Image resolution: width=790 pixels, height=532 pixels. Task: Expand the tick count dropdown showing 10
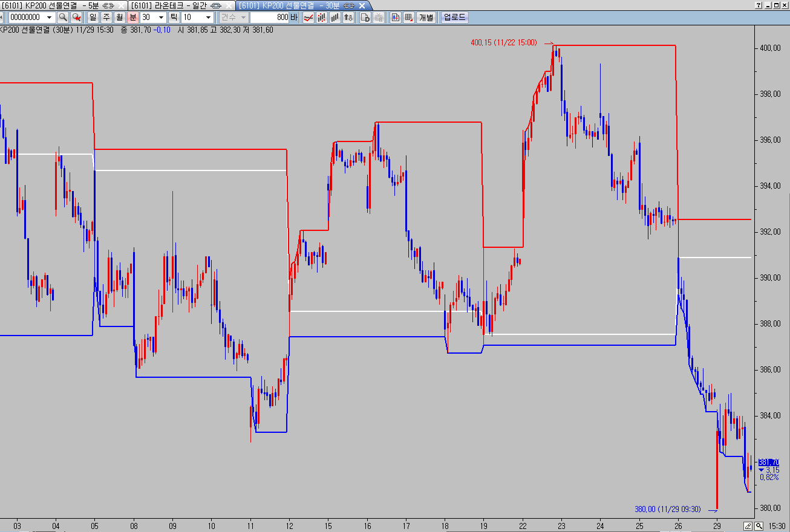click(208, 18)
